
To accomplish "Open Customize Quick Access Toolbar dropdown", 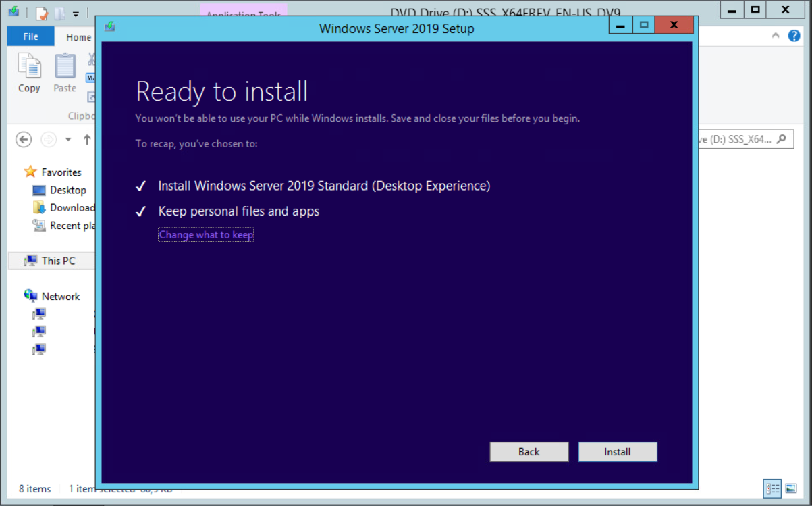I will 76,14.
